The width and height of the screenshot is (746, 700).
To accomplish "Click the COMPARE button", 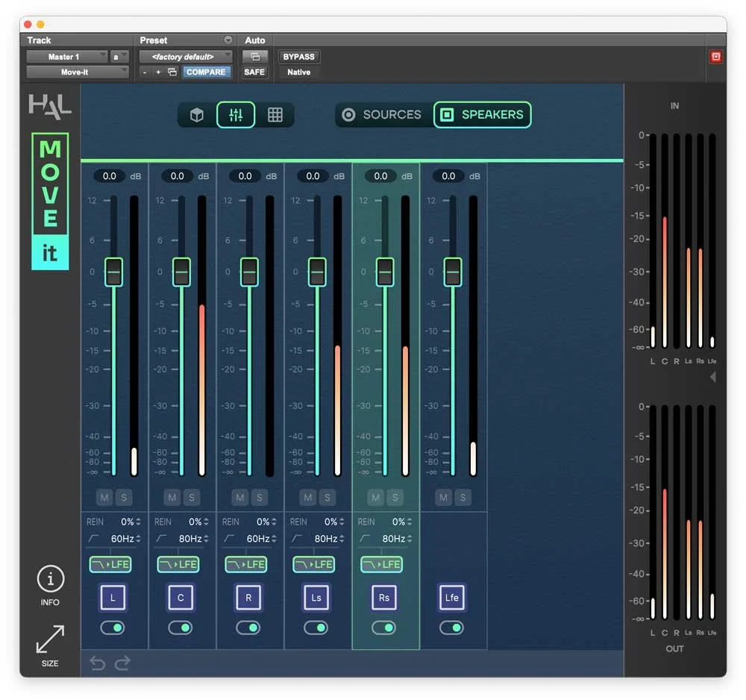I will tap(206, 72).
